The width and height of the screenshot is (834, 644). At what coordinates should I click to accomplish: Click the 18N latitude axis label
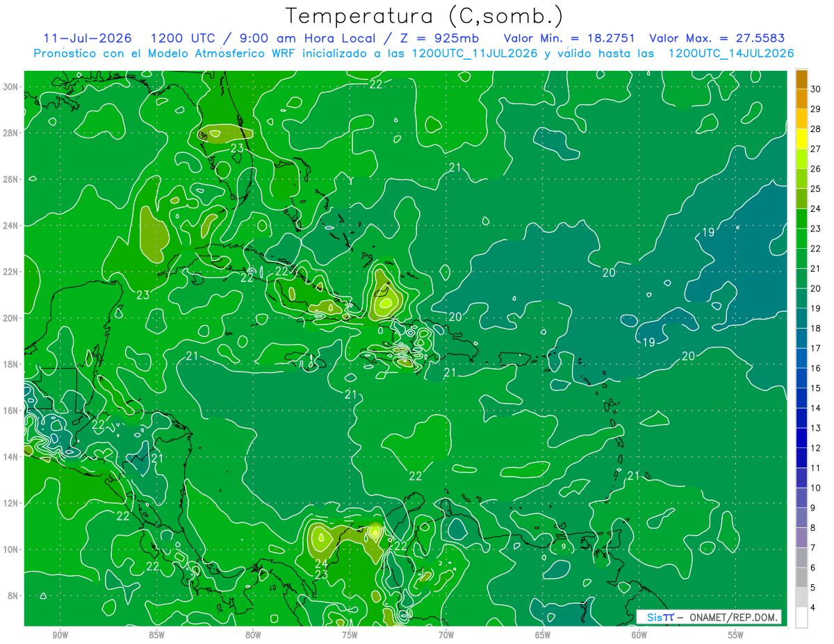pyautogui.click(x=11, y=364)
